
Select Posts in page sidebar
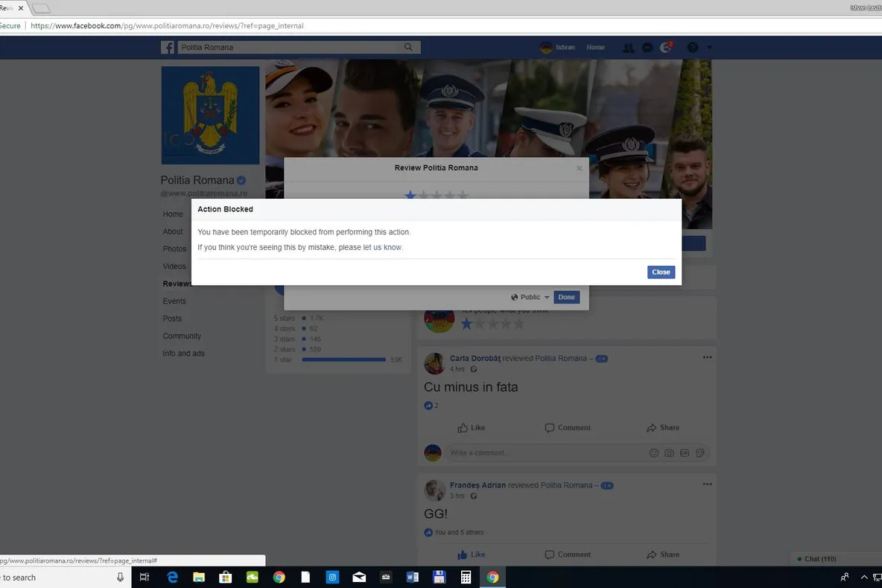click(172, 319)
